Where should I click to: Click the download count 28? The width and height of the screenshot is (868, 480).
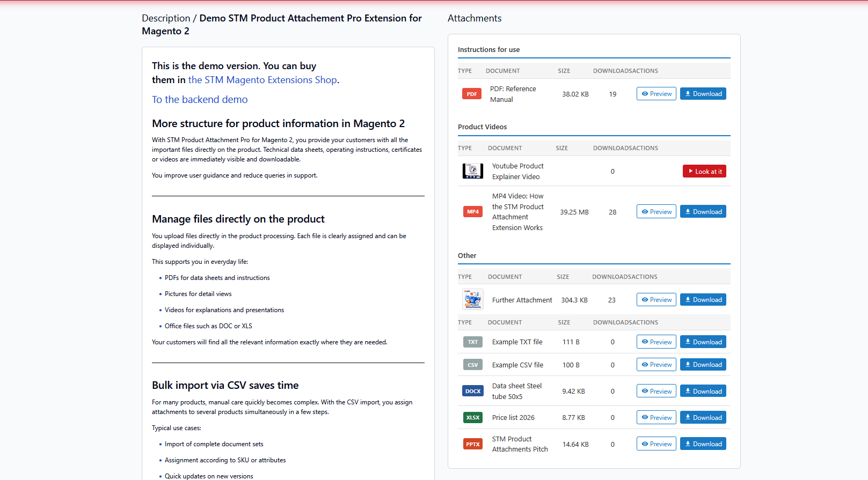(x=612, y=212)
